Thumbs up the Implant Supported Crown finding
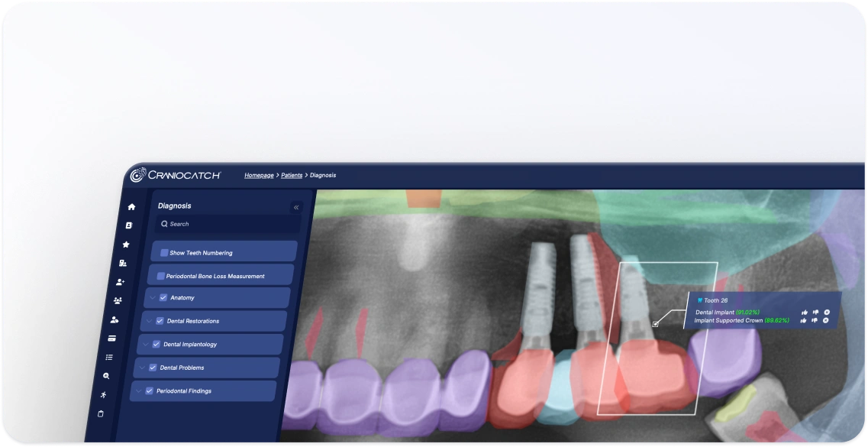868x447 pixels. click(x=803, y=320)
